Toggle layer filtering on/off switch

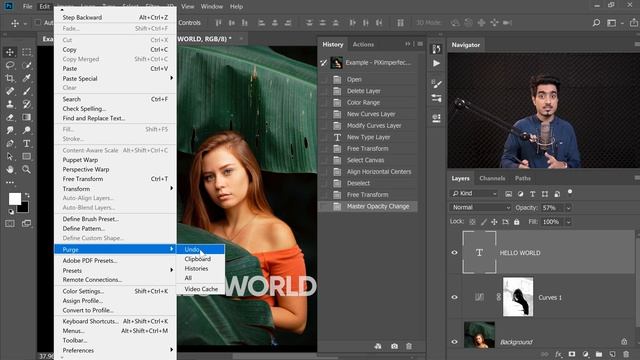pos(570,192)
